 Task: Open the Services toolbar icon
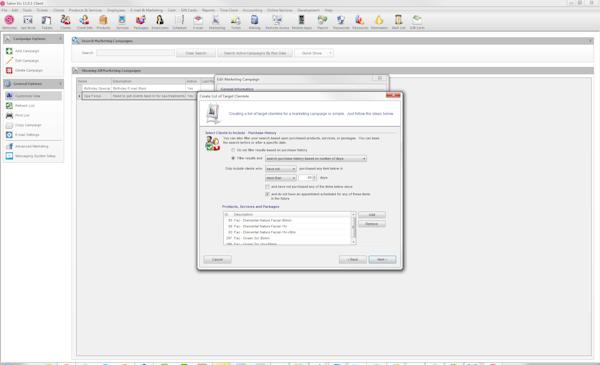tap(122, 22)
